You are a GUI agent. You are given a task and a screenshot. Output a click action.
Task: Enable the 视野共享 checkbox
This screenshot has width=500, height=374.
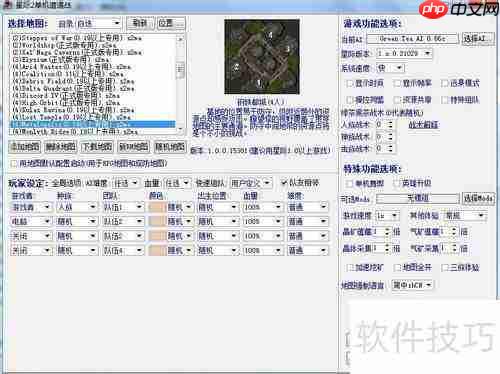[397, 100]
